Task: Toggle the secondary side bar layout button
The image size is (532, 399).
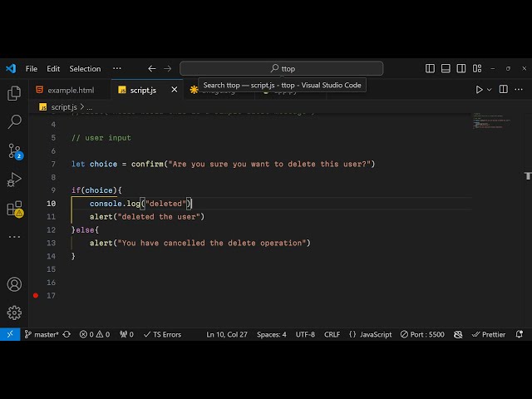Action: pos(461,69)
